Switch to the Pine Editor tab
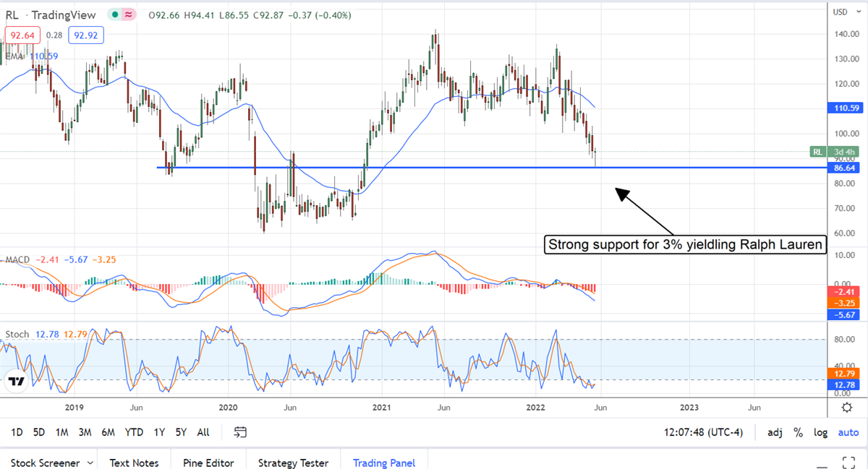868x469 pixels. click(208, 462)
